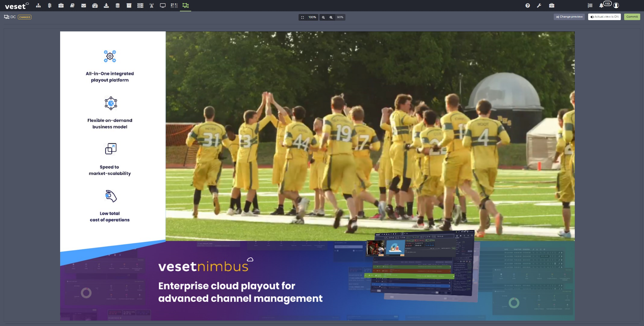Open the archive box icon
This screenshot has height=326, width=644.
point(129,6)
